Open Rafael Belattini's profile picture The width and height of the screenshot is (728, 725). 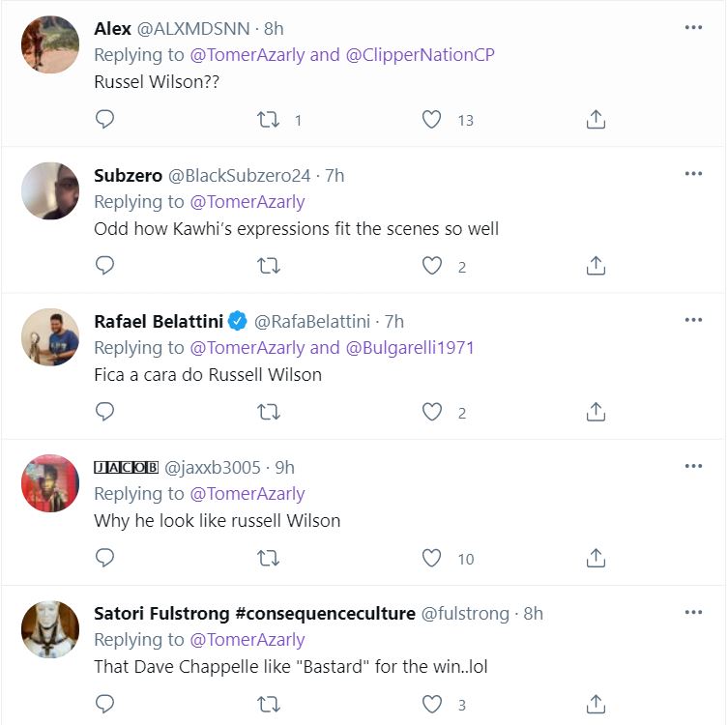tap(50, 336)
